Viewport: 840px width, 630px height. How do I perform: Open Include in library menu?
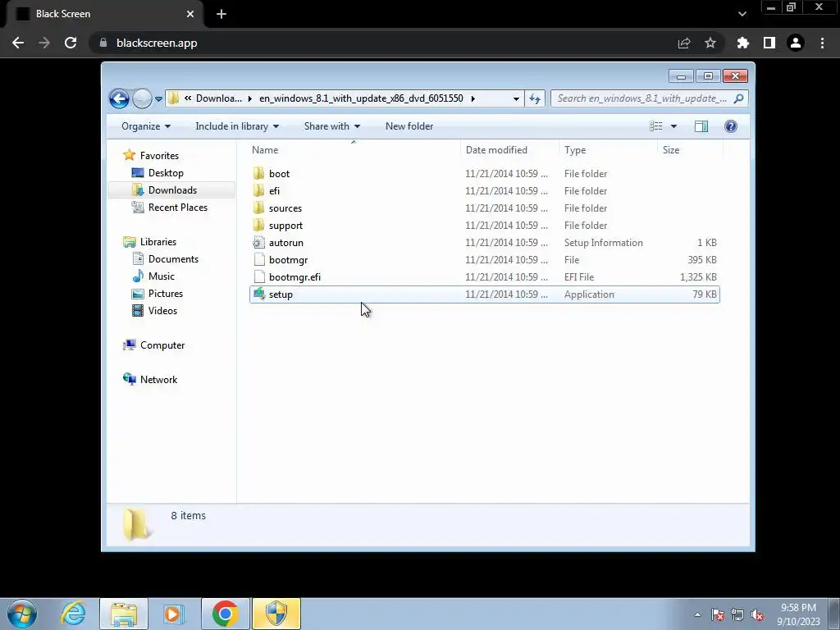tap(237, 126)
